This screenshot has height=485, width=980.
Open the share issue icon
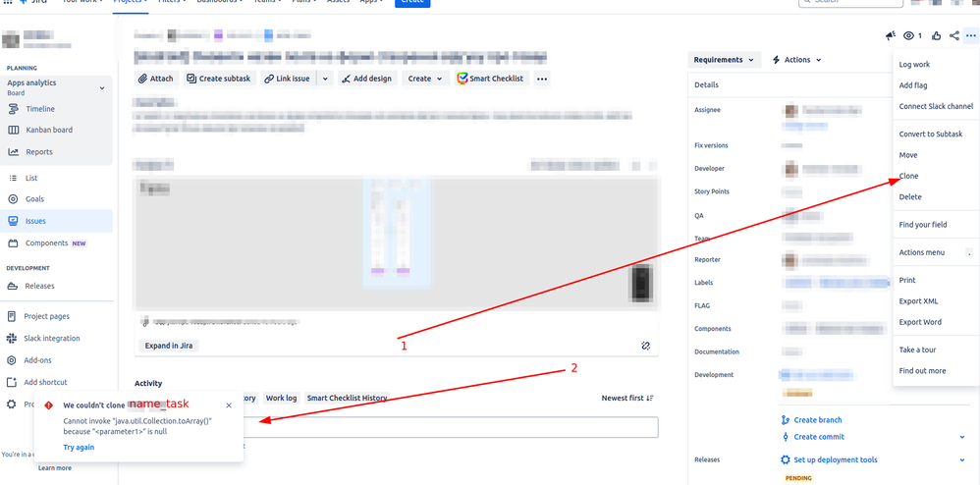coord(953,35)
